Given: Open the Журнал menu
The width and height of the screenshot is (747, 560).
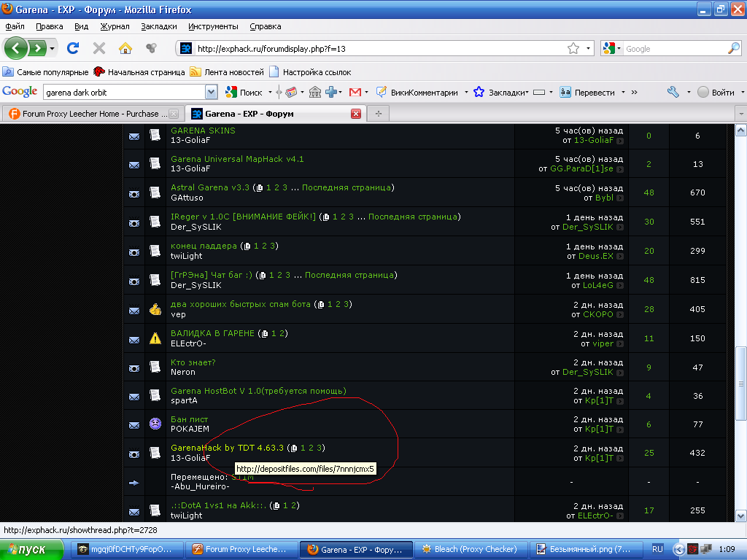Looking at the screenshot, I should [115, 26].
